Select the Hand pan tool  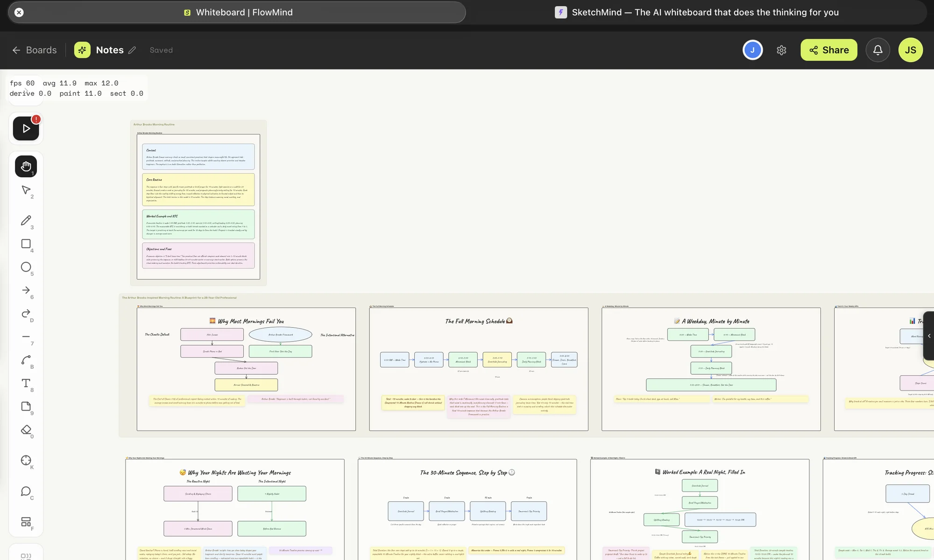[26, 167]
